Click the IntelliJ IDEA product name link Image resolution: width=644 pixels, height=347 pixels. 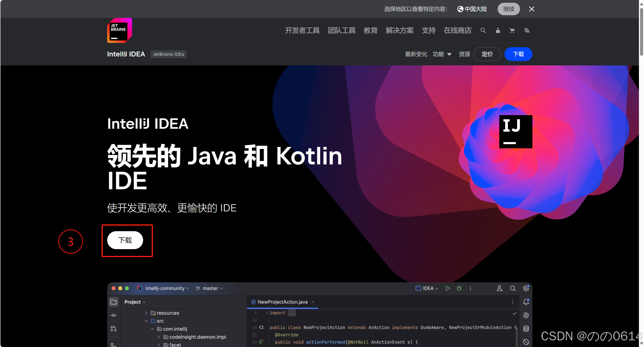[x=126, y=54]
